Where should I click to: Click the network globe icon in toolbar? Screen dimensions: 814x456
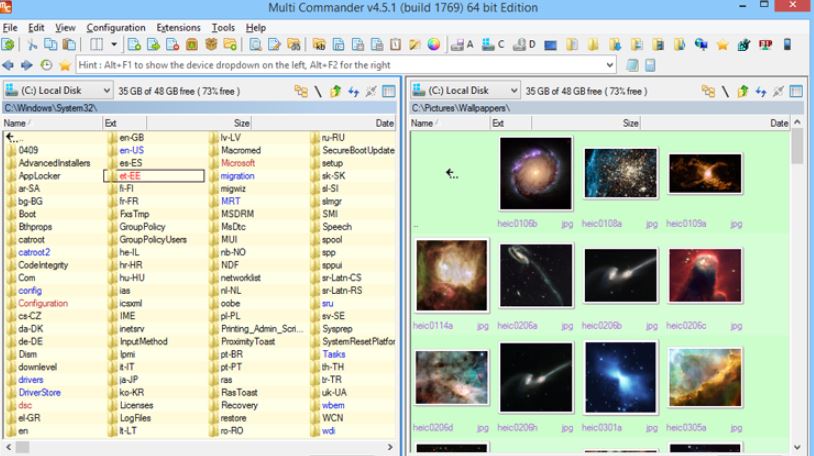coord(701,45)
